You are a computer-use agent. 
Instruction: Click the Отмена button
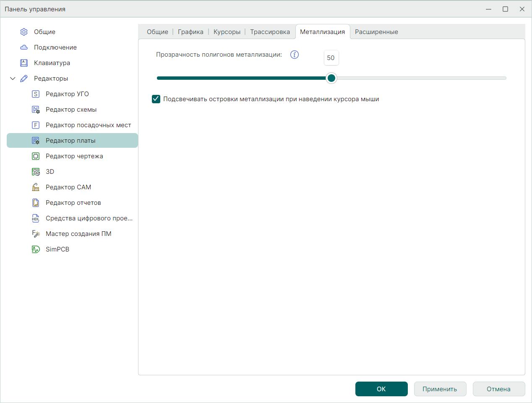(x=498, y=389)
